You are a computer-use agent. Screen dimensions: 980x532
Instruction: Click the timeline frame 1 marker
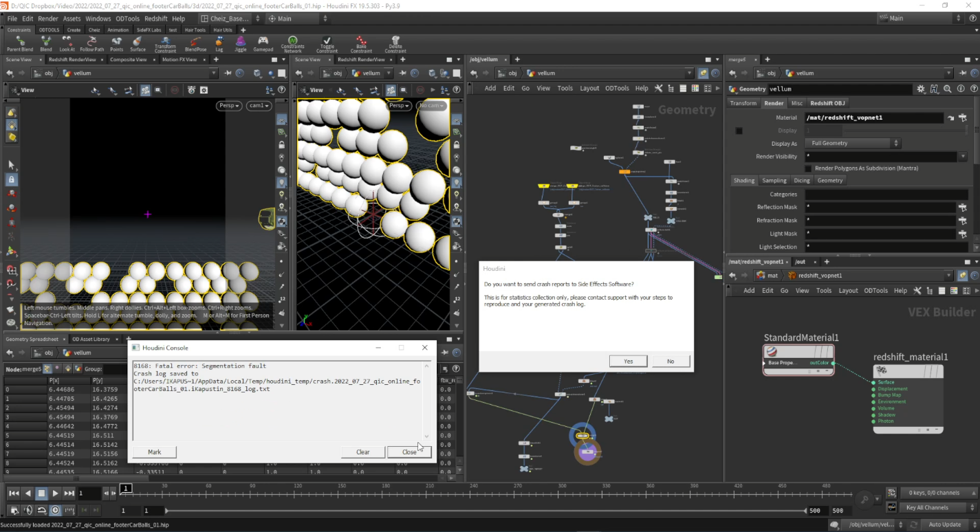coord(126,489)
